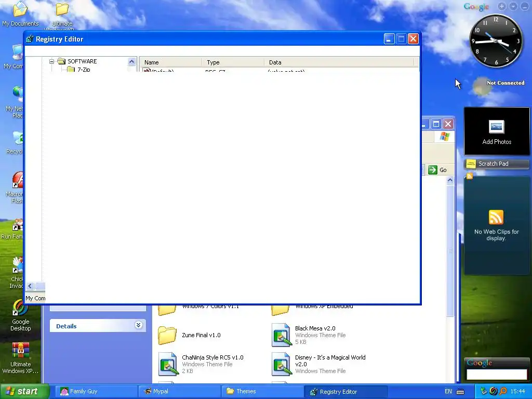
Task: Select the Black Mesa v2.0 theme file
Action: coord(309,335)
